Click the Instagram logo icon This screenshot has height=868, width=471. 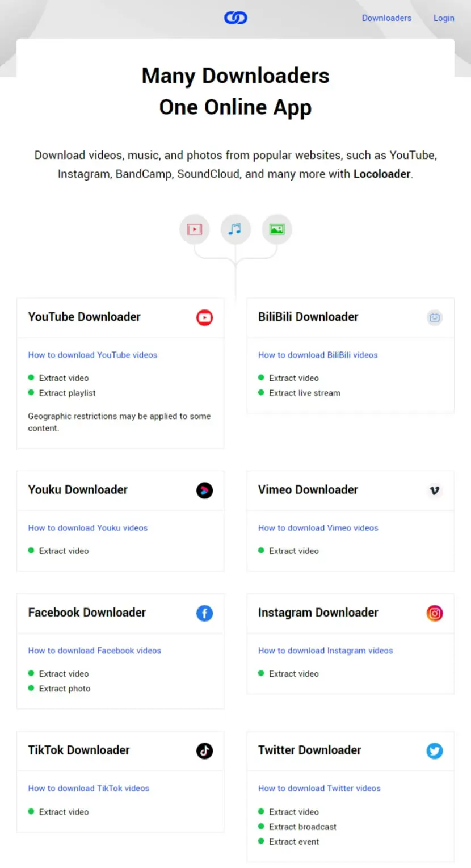[435, 613]
